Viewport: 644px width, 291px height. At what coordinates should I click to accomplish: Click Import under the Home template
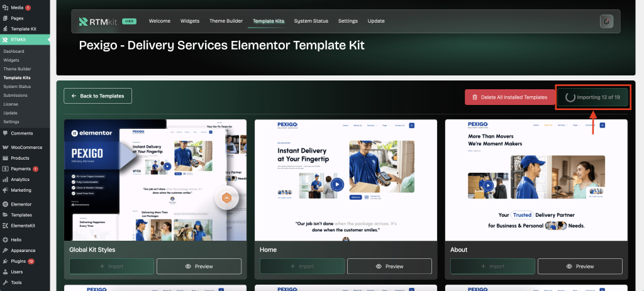pyautogui.click(x=303, y=266)
